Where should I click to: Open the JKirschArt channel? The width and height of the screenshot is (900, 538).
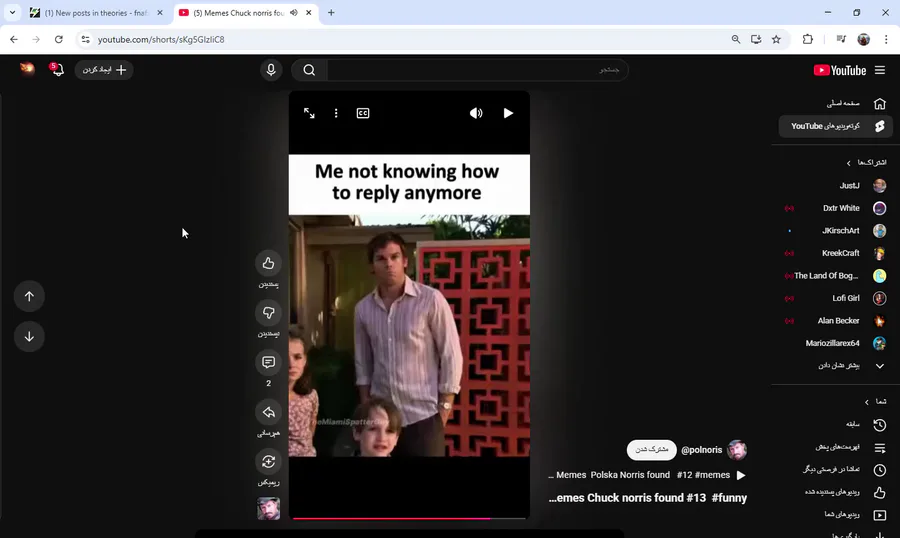click(835, 230)
